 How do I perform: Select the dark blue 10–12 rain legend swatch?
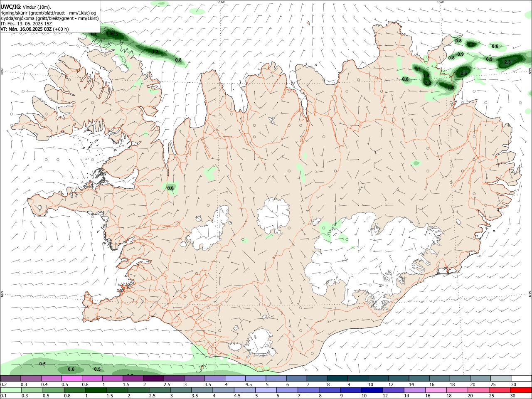point(371,390)
